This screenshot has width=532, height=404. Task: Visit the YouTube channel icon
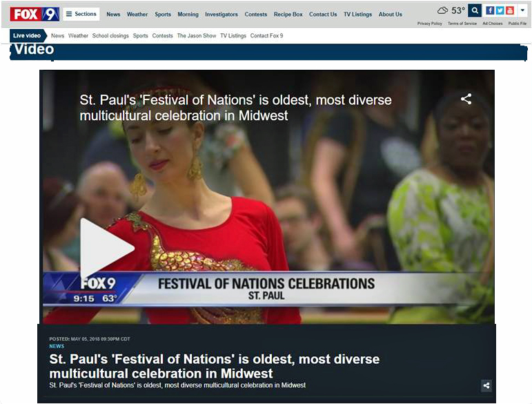(x=510, y=10)
